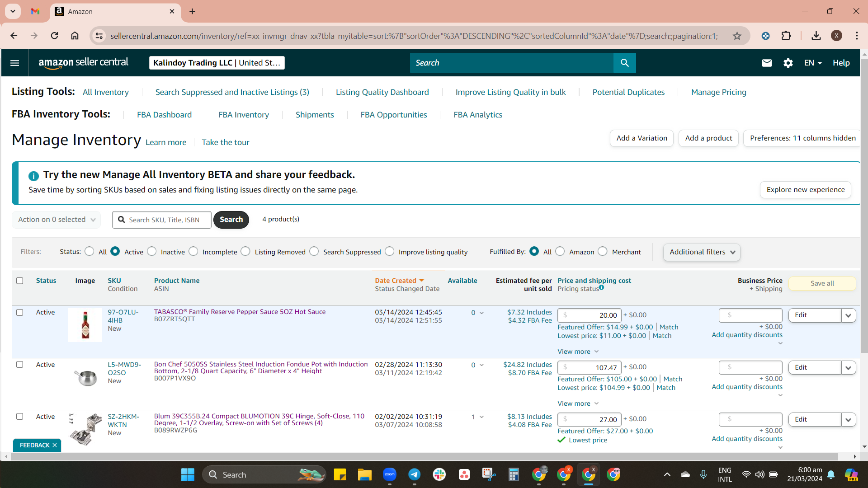This screenshot has width=868, height=488.
Task: Click Add a Variation button
Action: (642, 138)
